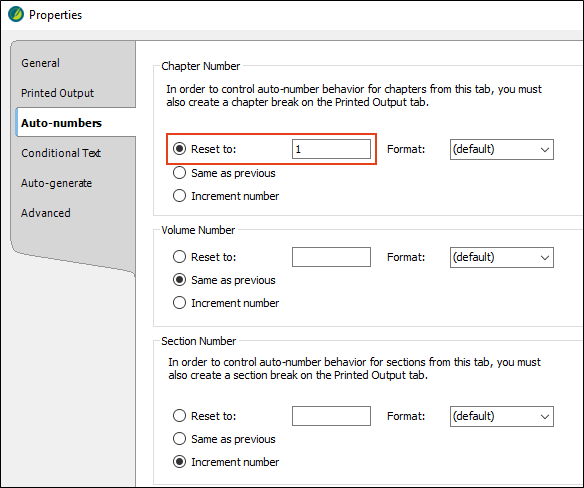The height and width of the screenshot is (488, 584).
Task: Click the Section Number reset value field
Action: (x=331, y=416)
